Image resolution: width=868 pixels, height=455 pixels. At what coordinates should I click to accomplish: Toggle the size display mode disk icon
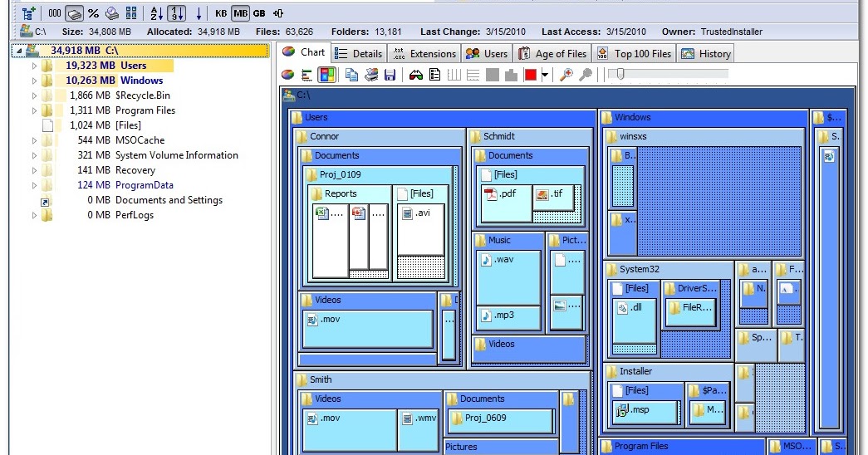coord(74,12)
